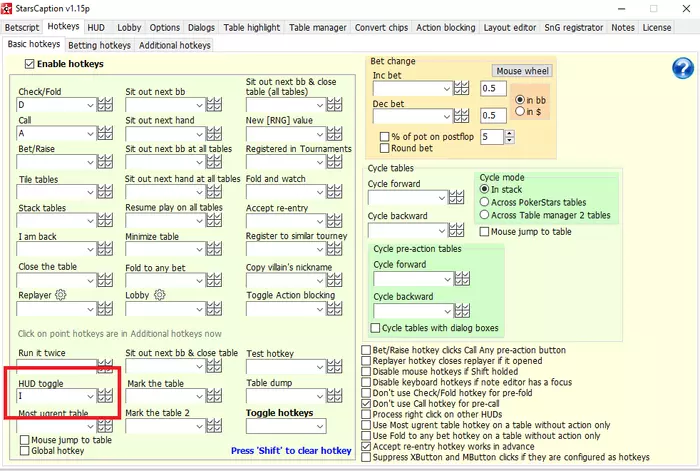Toggle the Enable hotkeys checkbox

[29, 64]
